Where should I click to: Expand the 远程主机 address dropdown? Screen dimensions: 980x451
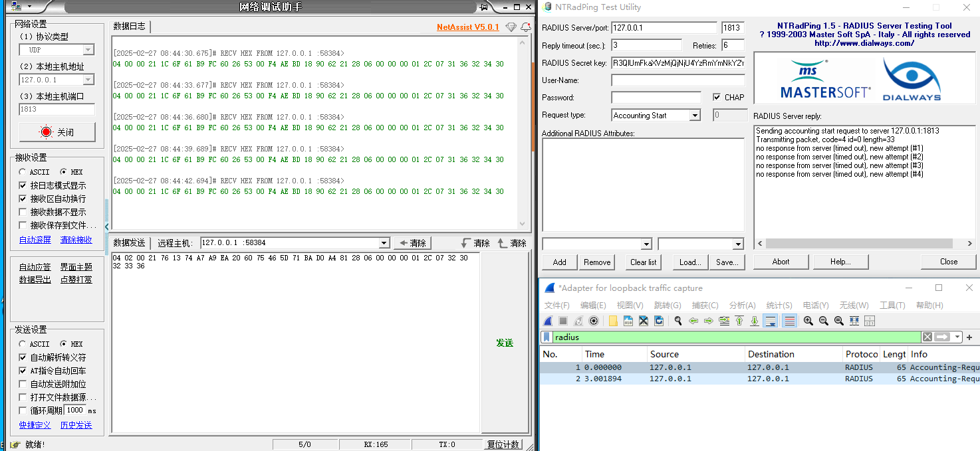click(x=383, y=243)
